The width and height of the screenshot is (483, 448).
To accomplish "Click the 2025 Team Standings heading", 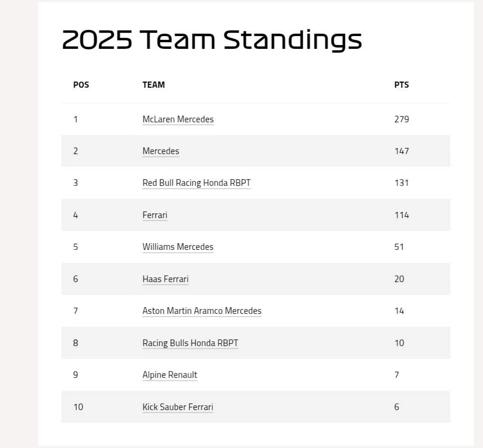I will tap(212, 39).
